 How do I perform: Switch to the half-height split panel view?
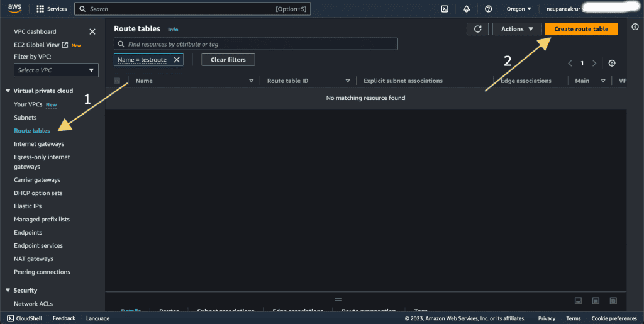coord(596,301)
